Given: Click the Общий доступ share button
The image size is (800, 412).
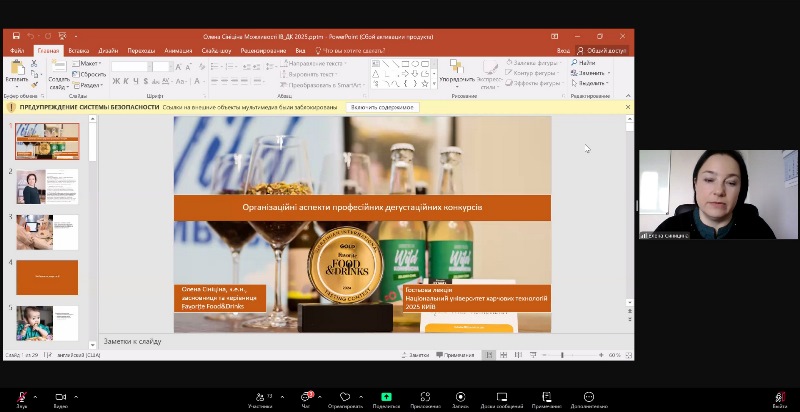Looking at the screenshot, I should pyautogui.click(x=601, y=50).
